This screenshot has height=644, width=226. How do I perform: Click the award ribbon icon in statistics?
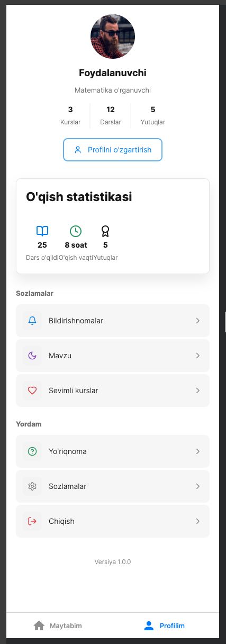[105, 231]
